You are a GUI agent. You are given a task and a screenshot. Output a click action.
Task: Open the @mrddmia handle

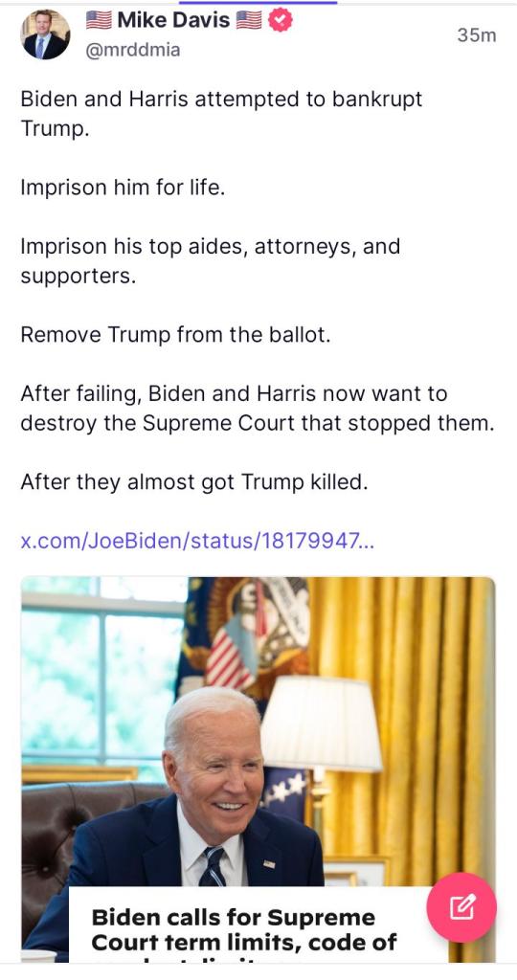[x=132, y=50]
